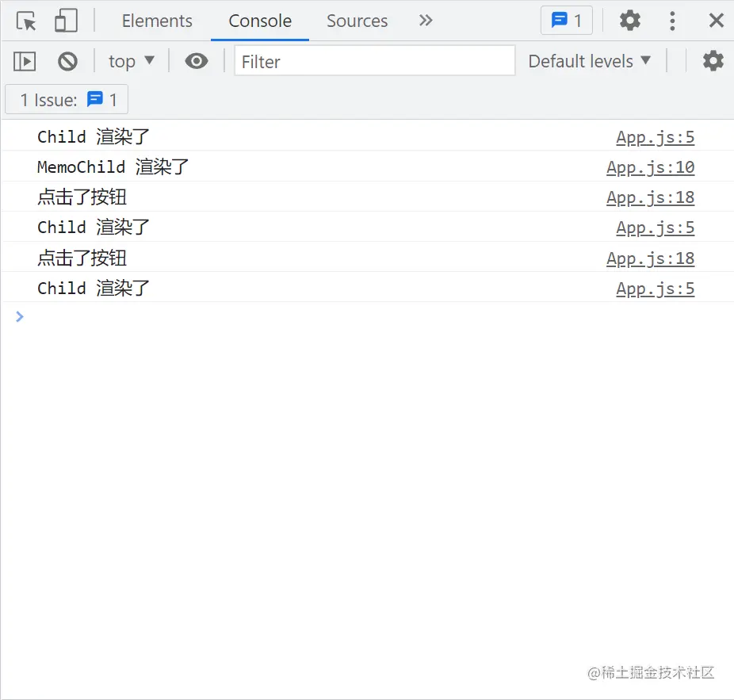Open the 1 Issue link

tap(67, 99)
